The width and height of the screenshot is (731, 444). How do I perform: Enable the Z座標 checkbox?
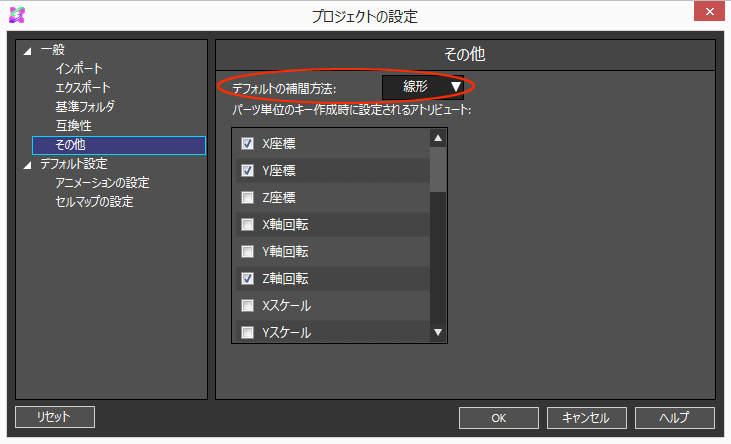pos(247,197)
